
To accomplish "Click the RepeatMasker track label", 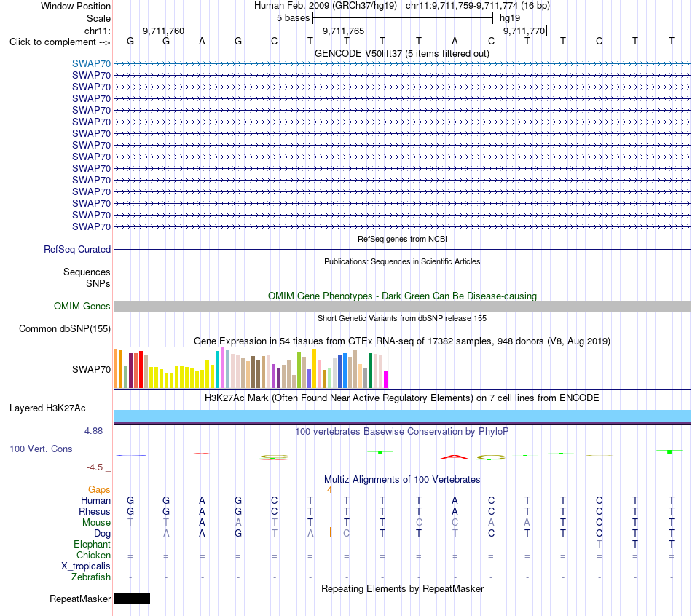I will pos(80,599).
